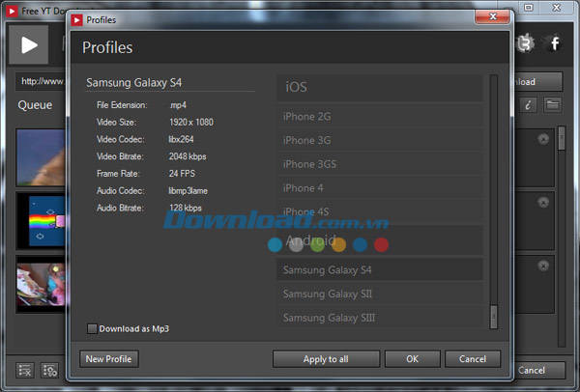Click the 1920 x 1080 video size value

coord(191,123)
